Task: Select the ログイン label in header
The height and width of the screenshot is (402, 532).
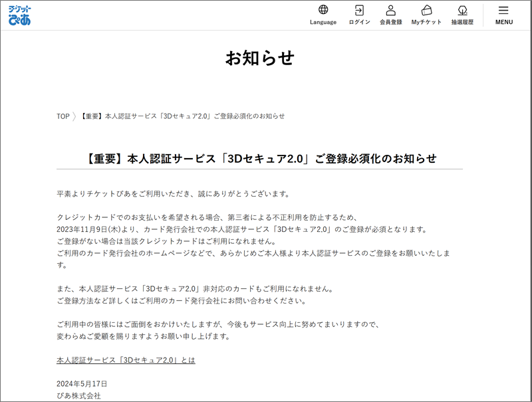Action: point(359,22)
